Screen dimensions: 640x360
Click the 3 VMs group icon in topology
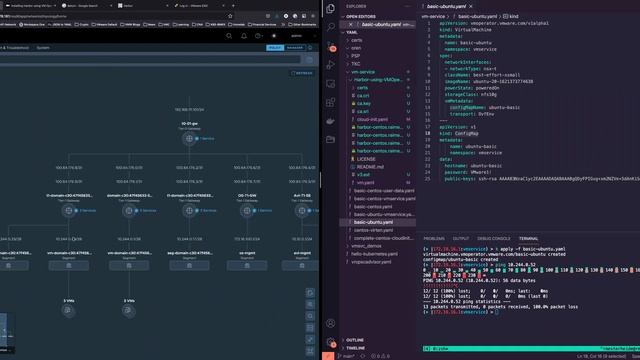coord(129,311)
